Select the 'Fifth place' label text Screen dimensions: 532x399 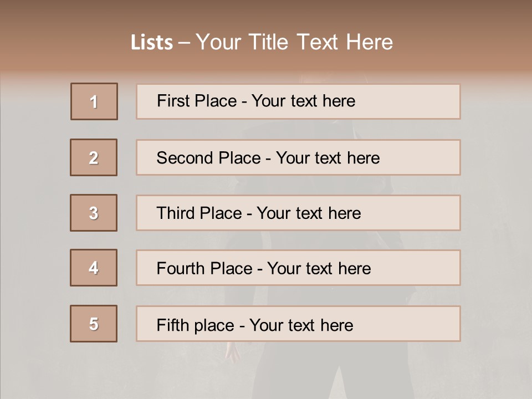pyautogui.click(x=195, y=325)
